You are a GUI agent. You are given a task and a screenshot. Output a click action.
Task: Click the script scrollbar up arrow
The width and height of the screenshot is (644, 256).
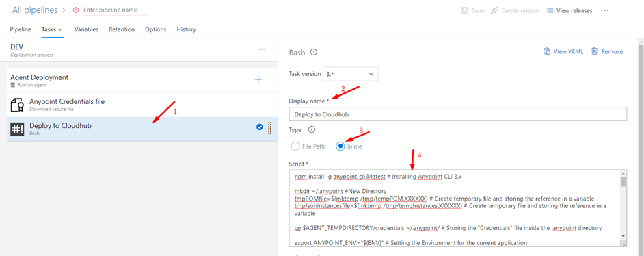(x=623, y=173)
